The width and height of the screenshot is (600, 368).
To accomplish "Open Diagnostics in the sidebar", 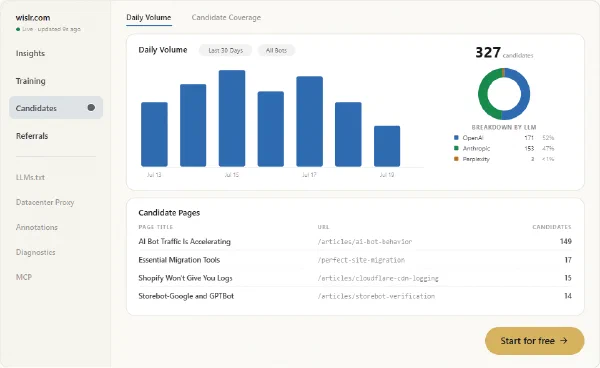I will (x=36, y=252).
